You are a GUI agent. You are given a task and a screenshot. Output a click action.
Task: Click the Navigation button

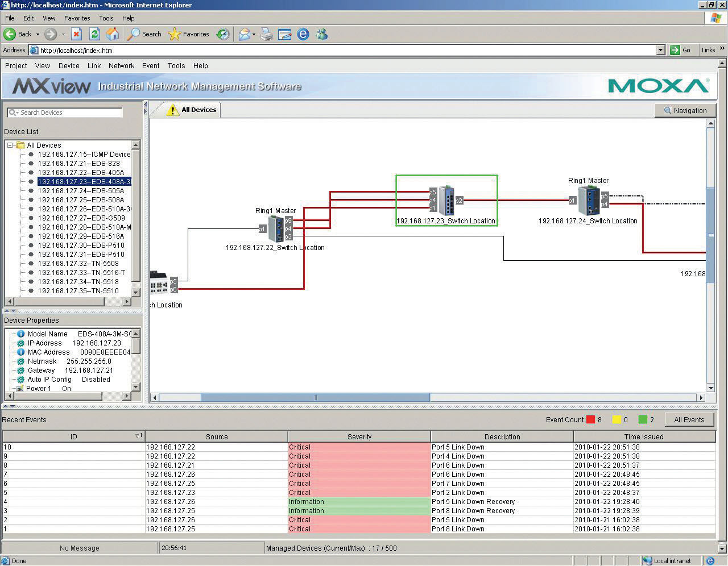685,111
